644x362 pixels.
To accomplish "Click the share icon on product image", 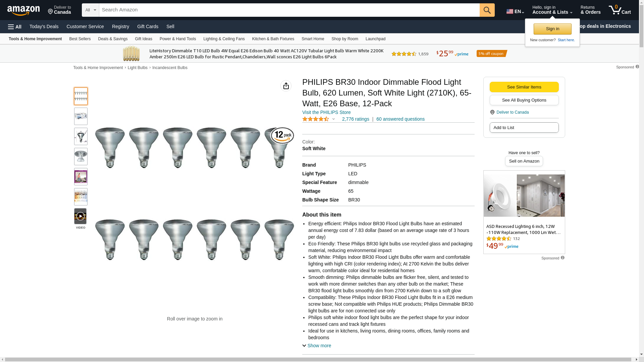I will coord(286,86).
